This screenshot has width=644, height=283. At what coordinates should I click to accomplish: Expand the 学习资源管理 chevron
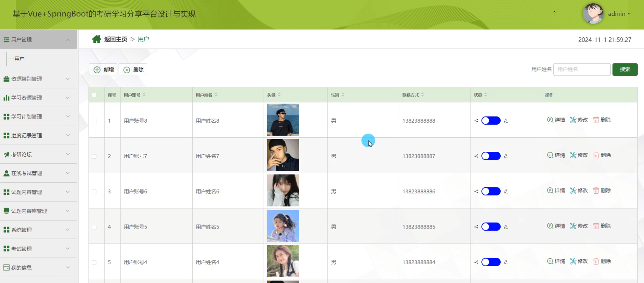point(68,98)
